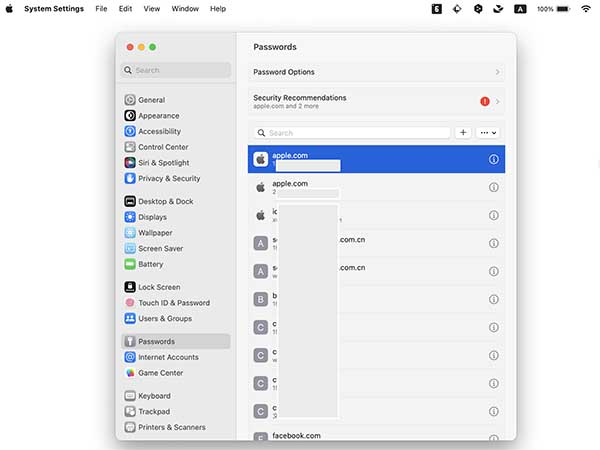Open Touch ID & Password fingerprint icon
Screen dimensions: 600x450
click(x=130, y=303)
